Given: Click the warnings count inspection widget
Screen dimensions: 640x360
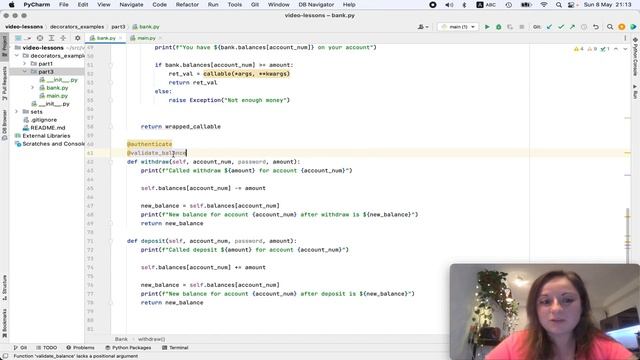Looking at the screenshot, I should click(591, 49).
